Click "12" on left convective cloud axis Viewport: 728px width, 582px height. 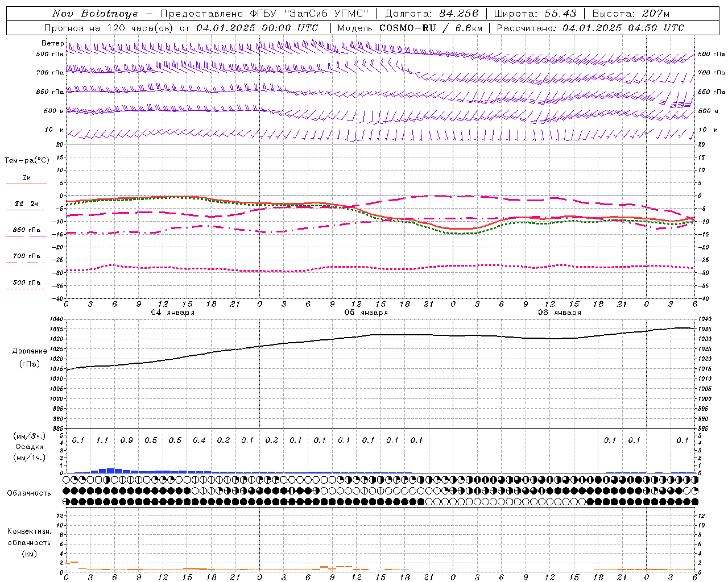[x=59, y=516]
